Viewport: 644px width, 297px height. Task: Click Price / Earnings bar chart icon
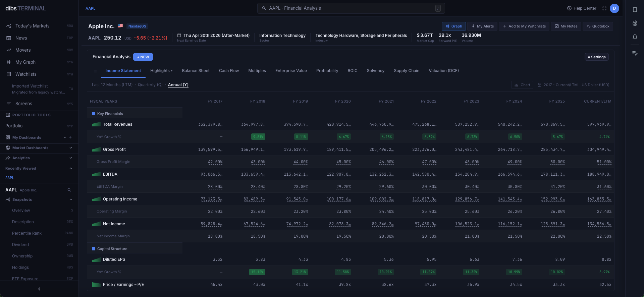96,285
